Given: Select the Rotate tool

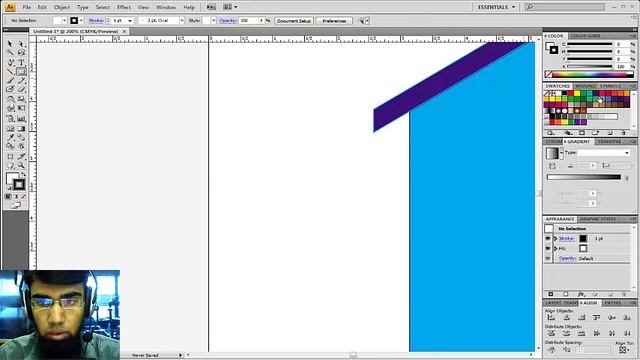Looking at the screenshot, I should click(10, 99).
